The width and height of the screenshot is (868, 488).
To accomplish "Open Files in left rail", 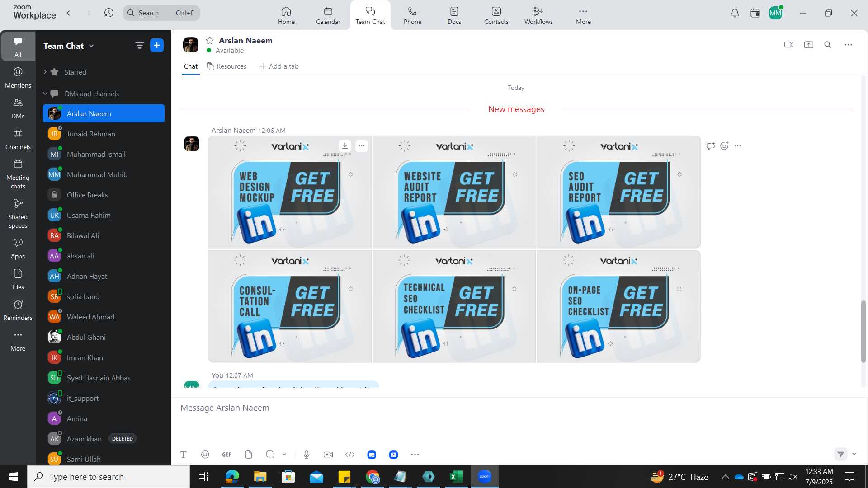I will [x=18, y=279].
